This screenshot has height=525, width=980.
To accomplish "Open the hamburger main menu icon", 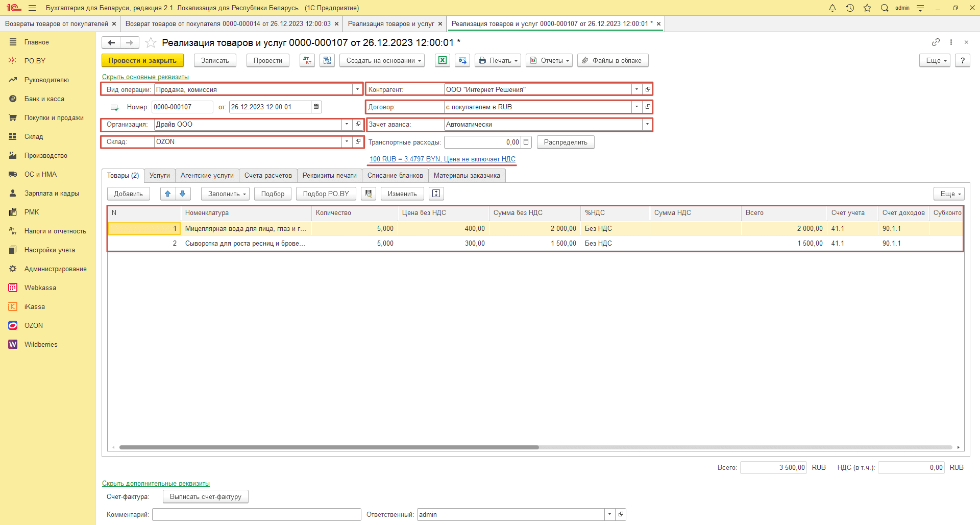I will (x=32, y=8).
